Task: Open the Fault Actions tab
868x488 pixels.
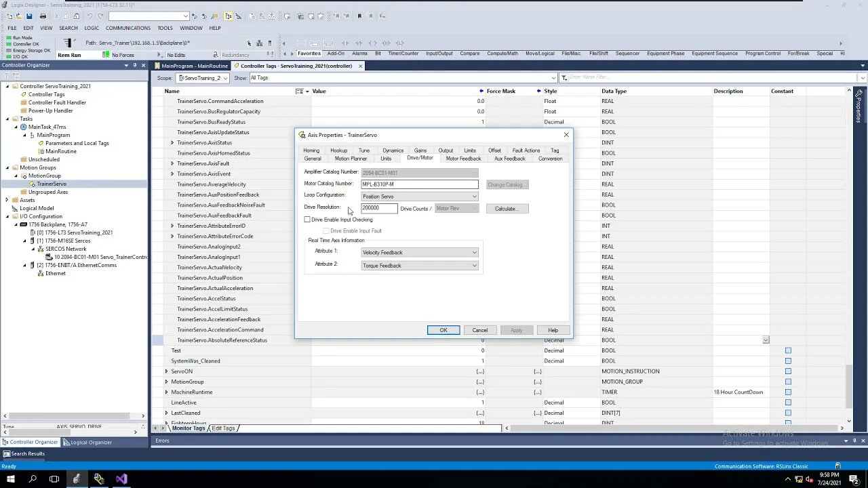Action: tap(526, 150)
